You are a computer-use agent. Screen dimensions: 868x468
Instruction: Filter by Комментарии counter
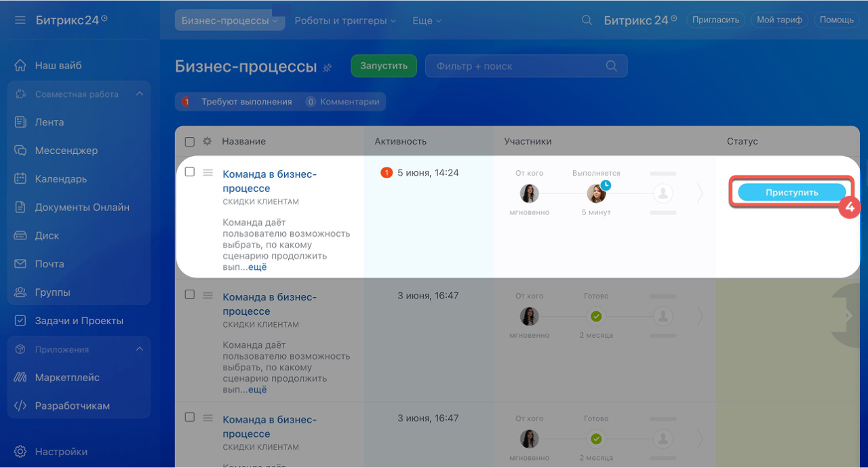coord(342,102)
